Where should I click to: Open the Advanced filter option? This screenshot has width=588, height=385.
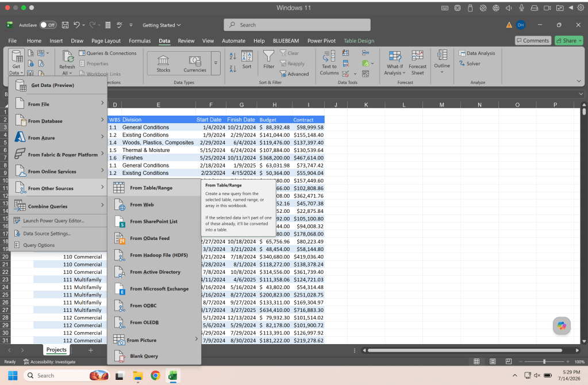tap(294, 74)
